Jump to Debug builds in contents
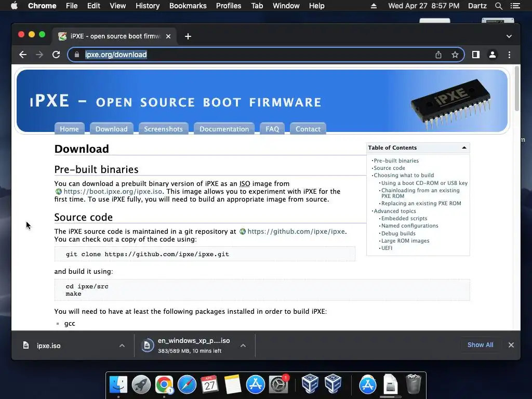The image size is (532, 399). pyautogui.click(x=398, y=233)
